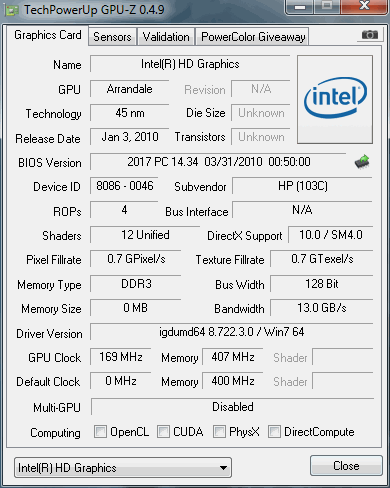Select the Graphics Card tab
This screenshot has width=390, height=488.
click(x=47, y=35)
